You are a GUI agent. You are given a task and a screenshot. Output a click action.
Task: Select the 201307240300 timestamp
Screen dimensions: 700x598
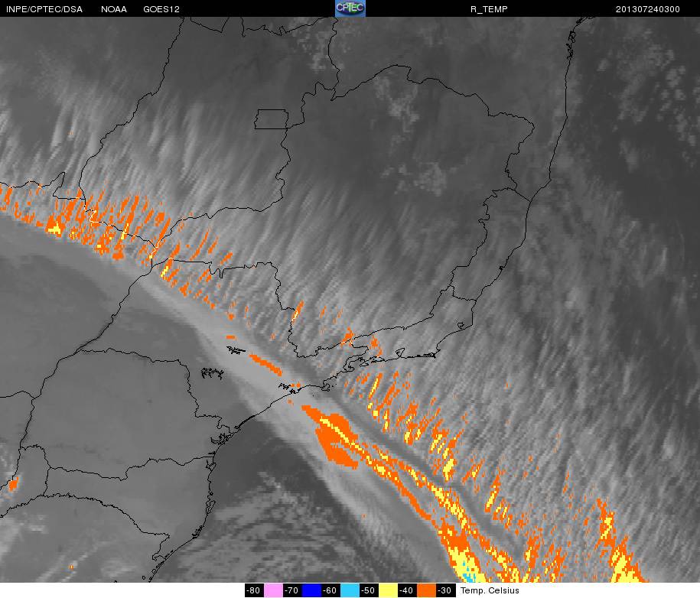pos(648,9)
